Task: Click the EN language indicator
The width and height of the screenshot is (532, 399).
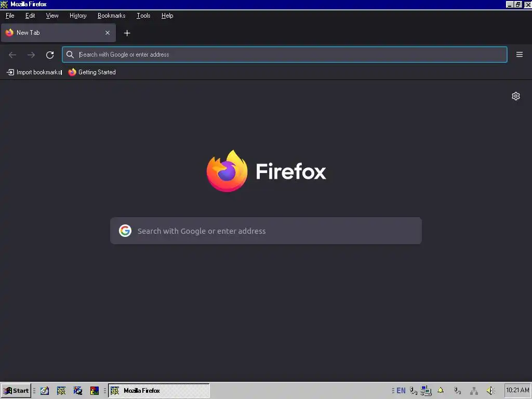Action: 401,391
